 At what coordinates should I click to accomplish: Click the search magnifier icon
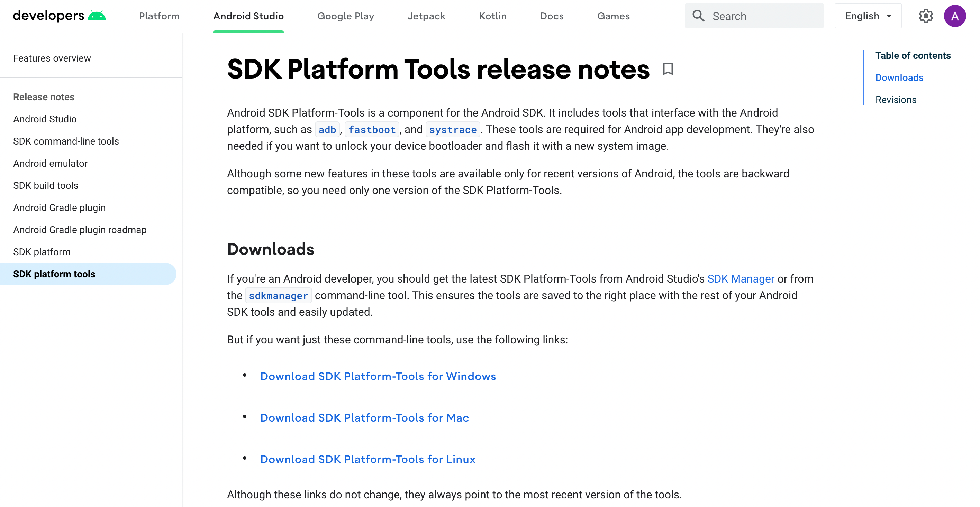tap(698, 16)
